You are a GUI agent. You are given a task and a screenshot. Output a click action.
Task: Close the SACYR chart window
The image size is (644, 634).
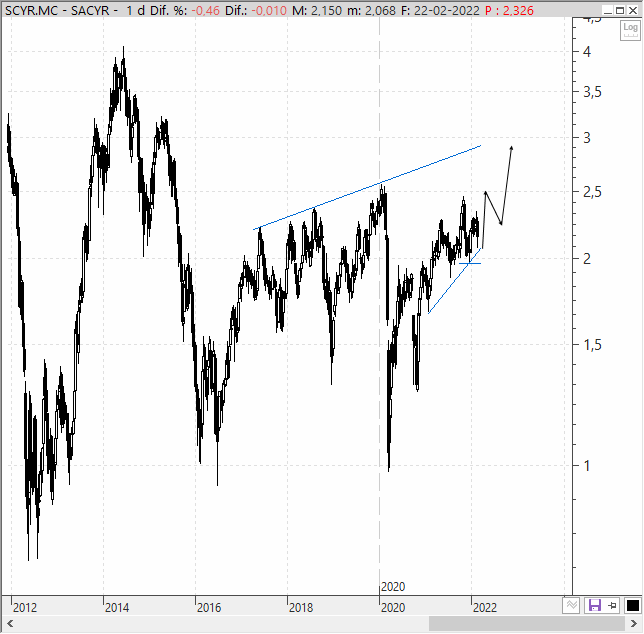coord(633,10)
